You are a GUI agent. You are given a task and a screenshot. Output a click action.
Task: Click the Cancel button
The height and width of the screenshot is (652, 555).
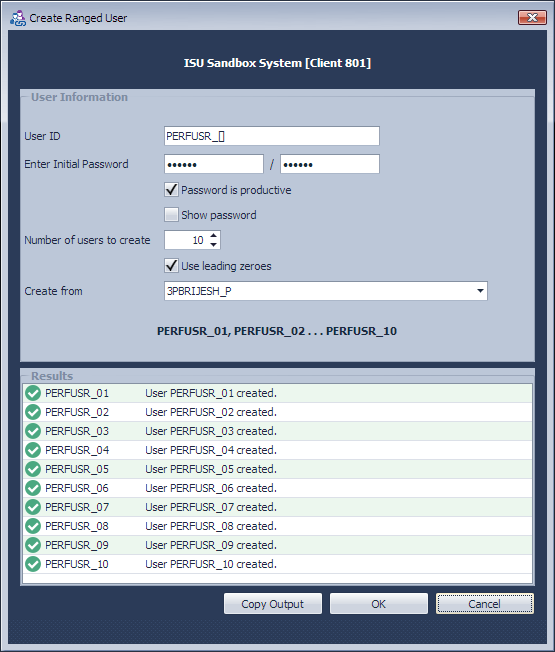(x=485, y=604)
